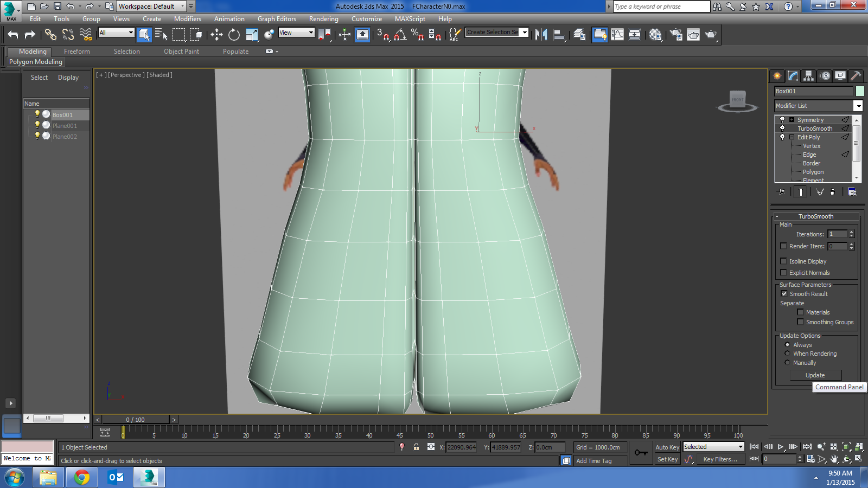Open the Modifier List dropdown
This screenshot has height=488, width=868.
click(x=859, y=105)
